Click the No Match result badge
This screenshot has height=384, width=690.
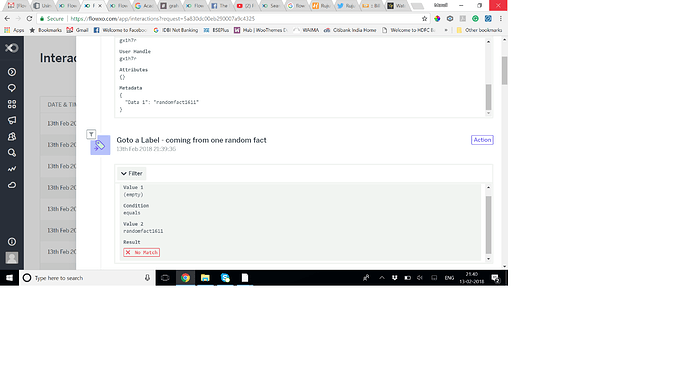(141, 252)
